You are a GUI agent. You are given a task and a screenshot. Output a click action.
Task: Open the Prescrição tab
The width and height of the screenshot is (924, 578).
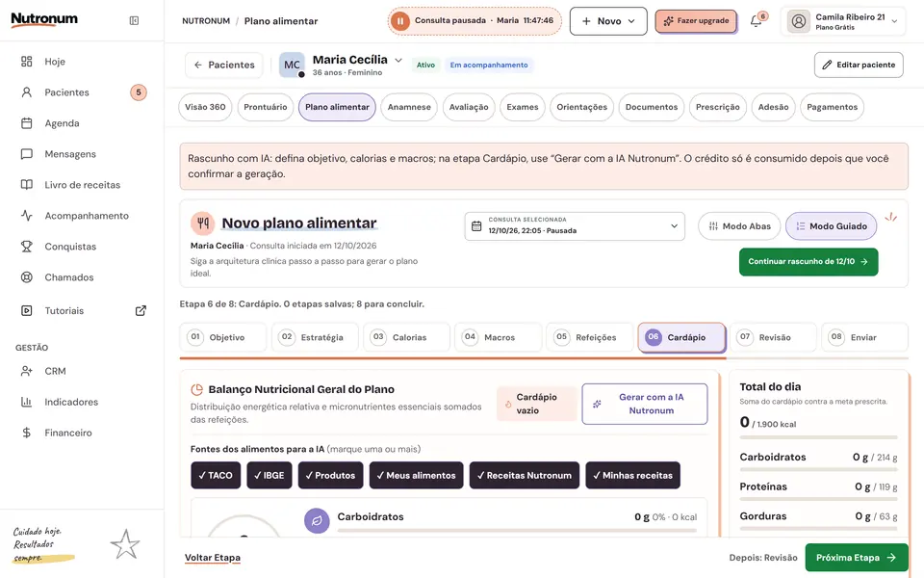(717, 107)
